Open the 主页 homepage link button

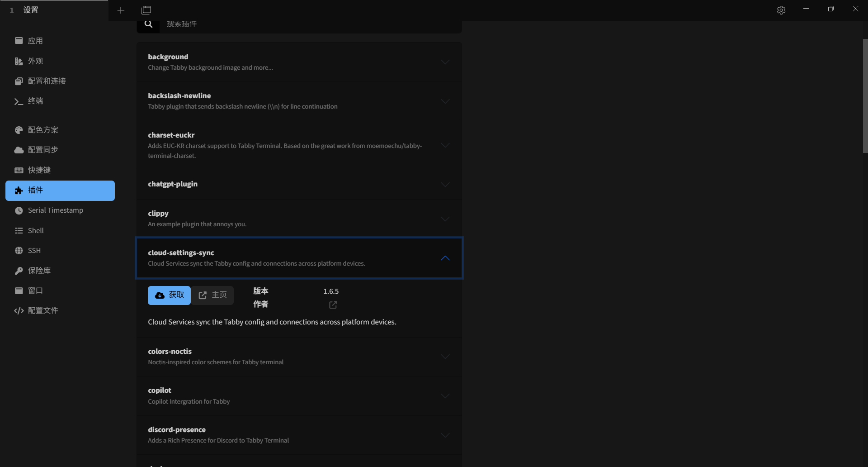(x=212, y=295)
